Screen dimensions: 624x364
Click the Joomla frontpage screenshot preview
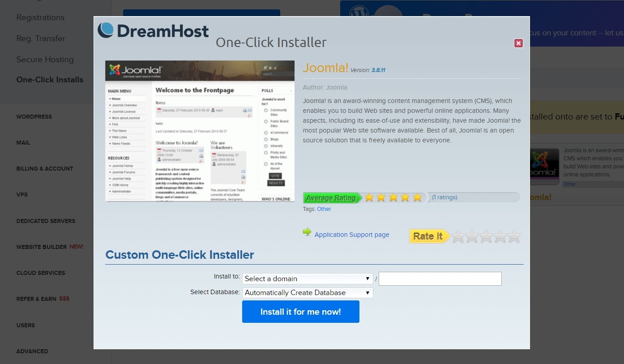tap(200, 131)
